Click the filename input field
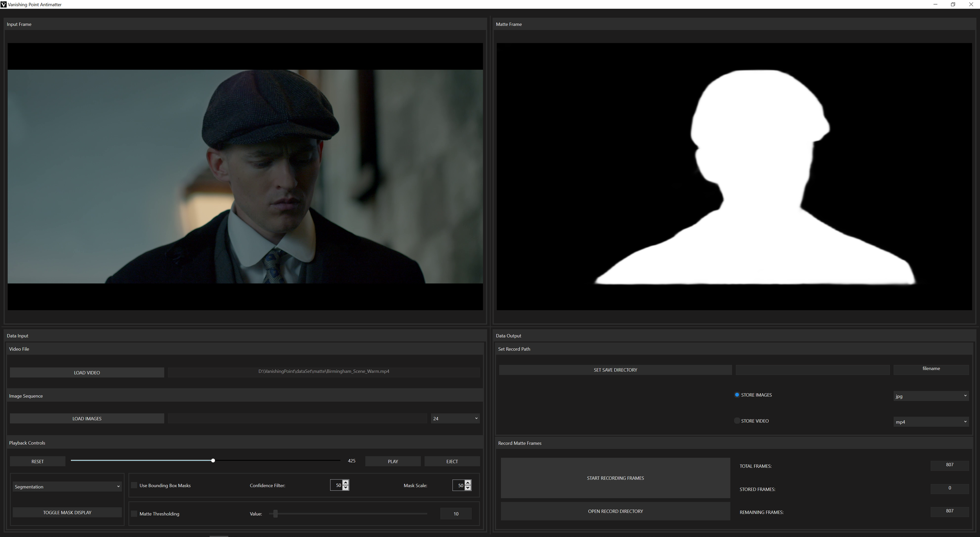 coord(931,369)
